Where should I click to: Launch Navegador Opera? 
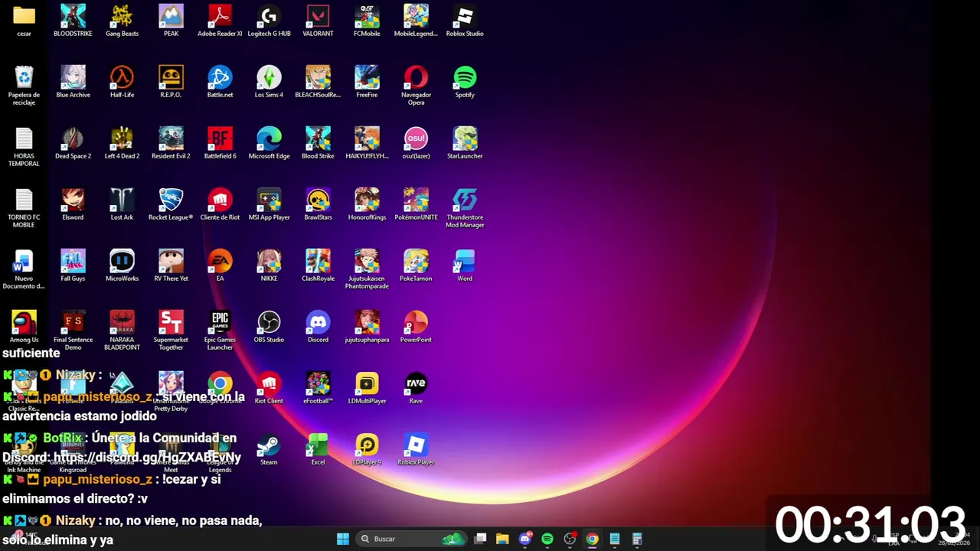416,86
